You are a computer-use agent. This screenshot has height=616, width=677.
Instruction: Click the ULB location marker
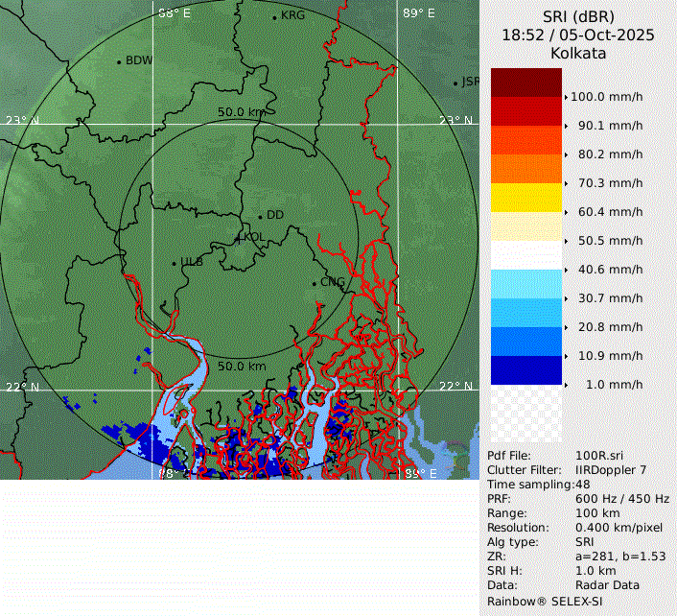(174, 263)
